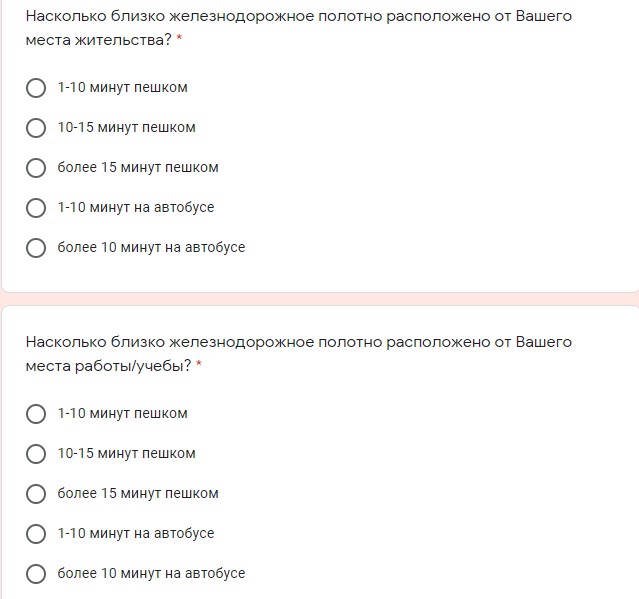Click the red required asterisk after 'работы/учебы?'

click(199, 363)
